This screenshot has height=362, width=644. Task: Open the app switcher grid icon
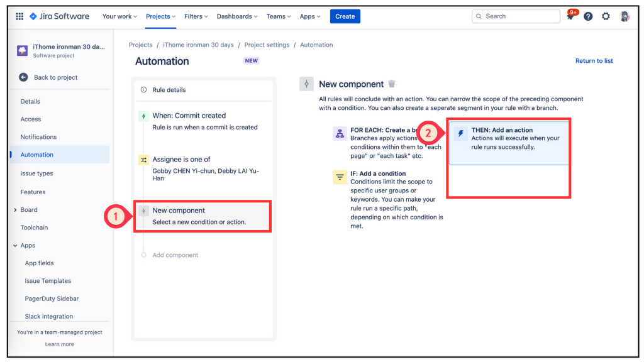[19, 16]
